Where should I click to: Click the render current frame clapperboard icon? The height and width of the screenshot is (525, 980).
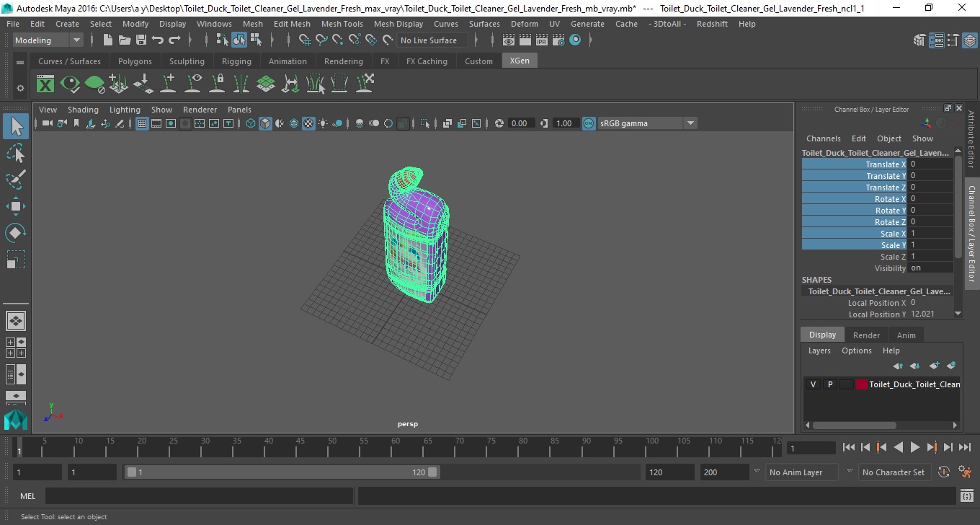(x=525, y=40)
